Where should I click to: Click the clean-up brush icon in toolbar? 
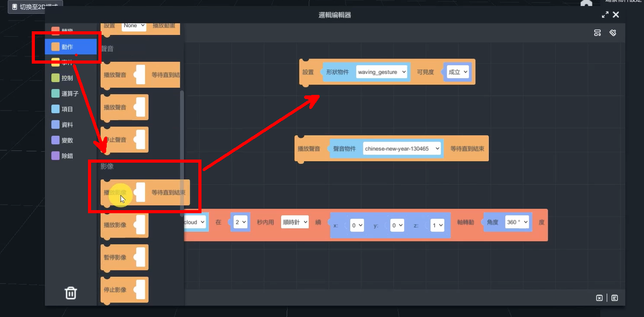(x=613, y=33)
